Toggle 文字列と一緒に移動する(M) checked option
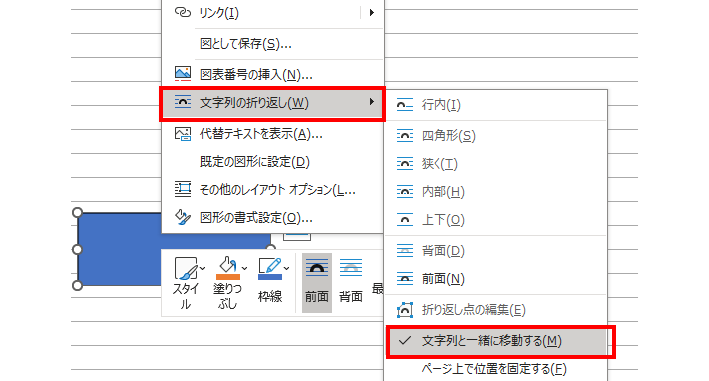This screenshot has height=381, width=709. point(496,341)
